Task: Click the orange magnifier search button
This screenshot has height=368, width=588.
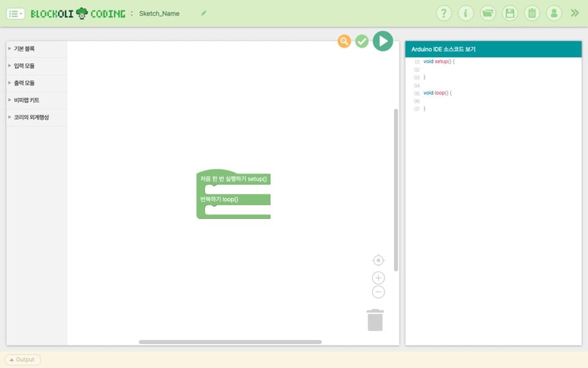Action: click(x=344, y=41)
